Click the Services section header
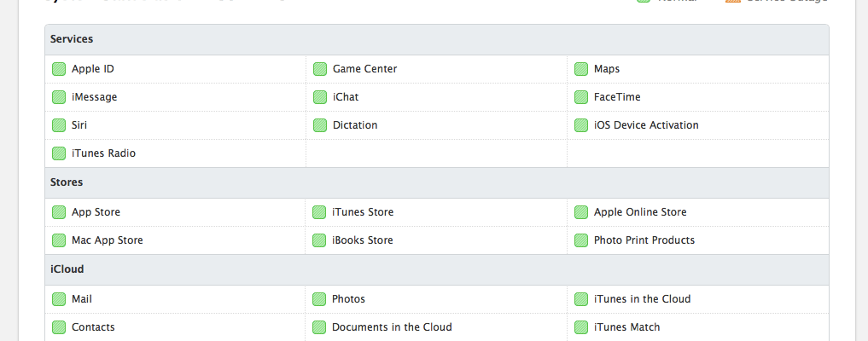The image size is (868, 341). coord(72,39)
